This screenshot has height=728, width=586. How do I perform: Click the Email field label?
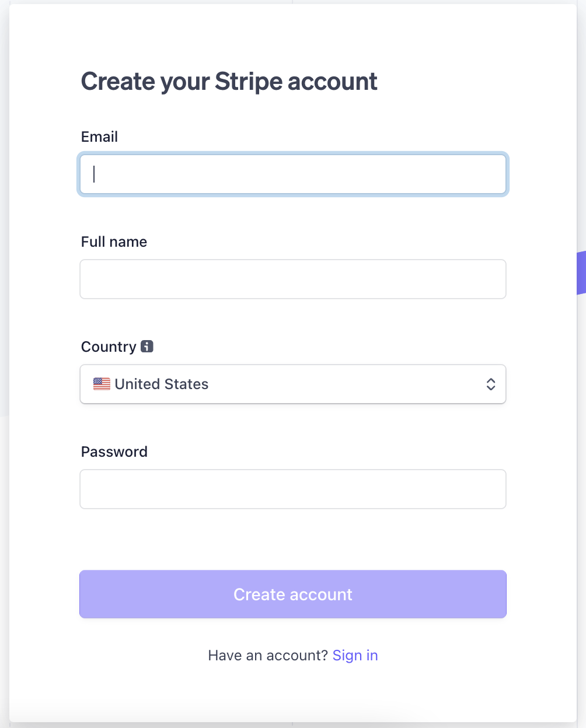99,136
